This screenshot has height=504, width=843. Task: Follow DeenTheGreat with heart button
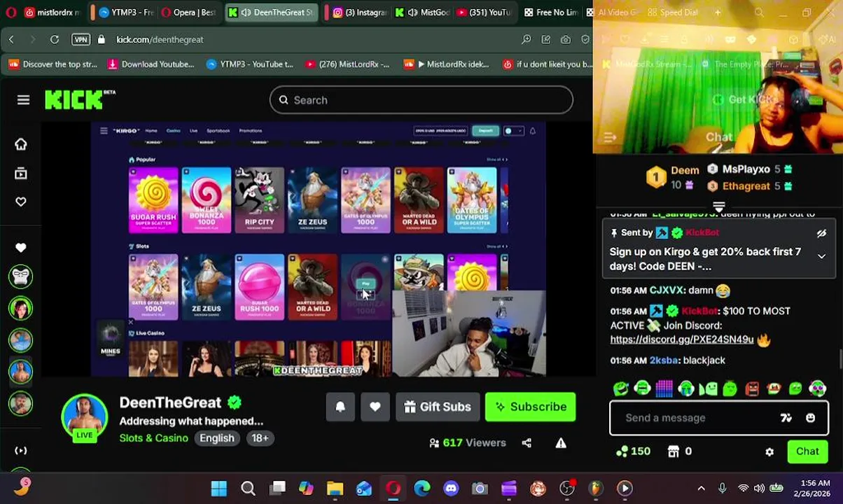(375, 407)
